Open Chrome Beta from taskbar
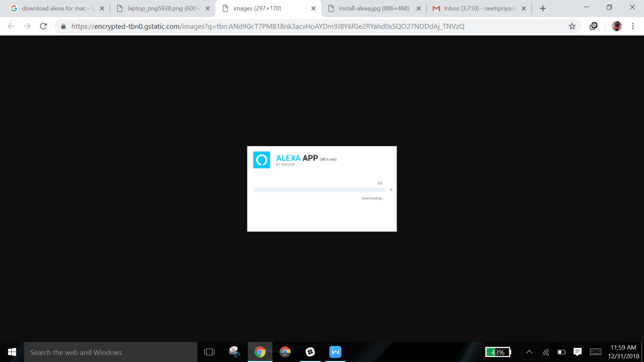Image resolution: width=644 pixels, height=362 pixels. pyautogui.click(x=285, y=352)
